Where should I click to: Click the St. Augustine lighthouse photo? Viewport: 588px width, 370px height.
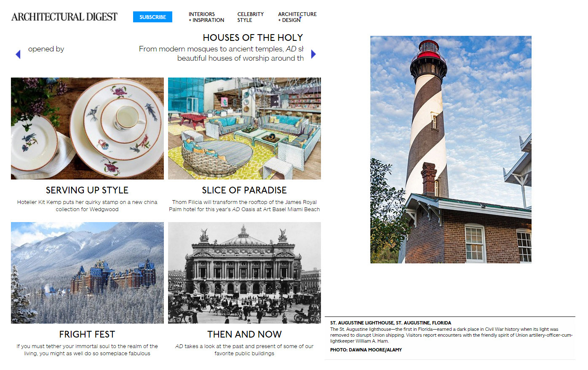(x=451, y=150)
